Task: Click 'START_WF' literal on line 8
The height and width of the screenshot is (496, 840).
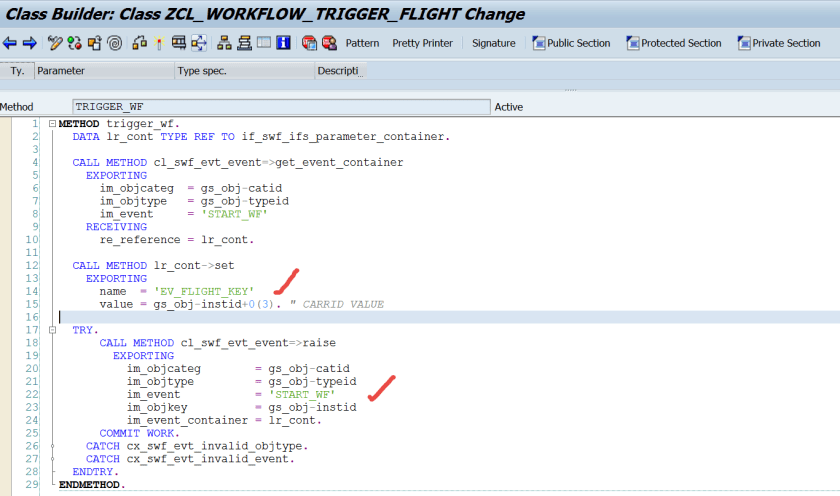Action: click(235, 214)
